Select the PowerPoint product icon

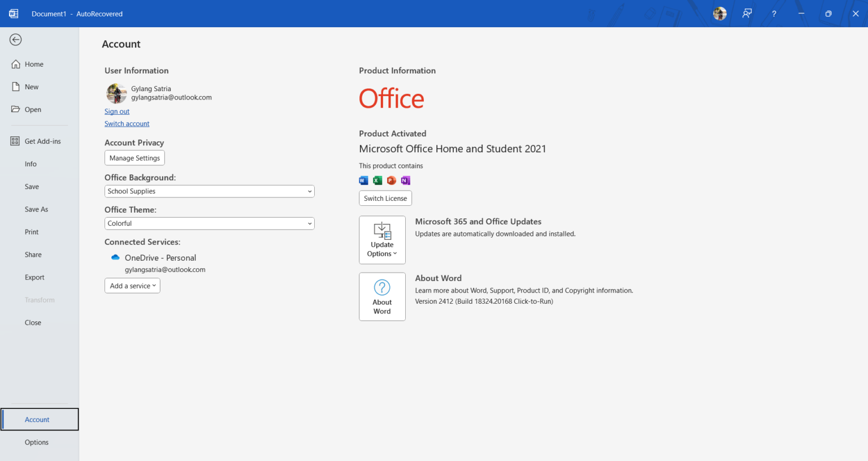(x=391, y=180)
